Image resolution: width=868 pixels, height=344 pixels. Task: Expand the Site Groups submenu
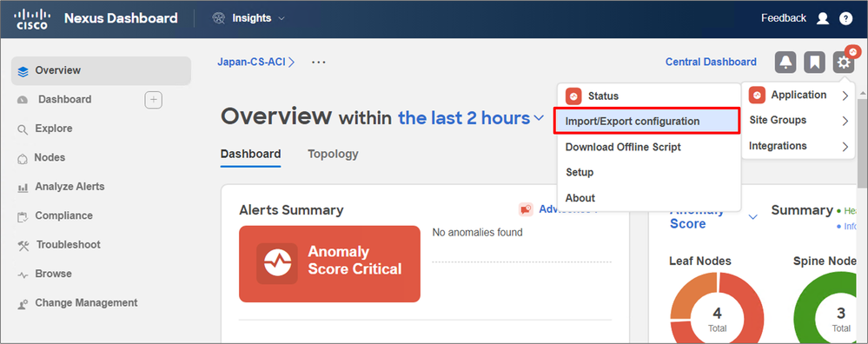pos(798,120)
